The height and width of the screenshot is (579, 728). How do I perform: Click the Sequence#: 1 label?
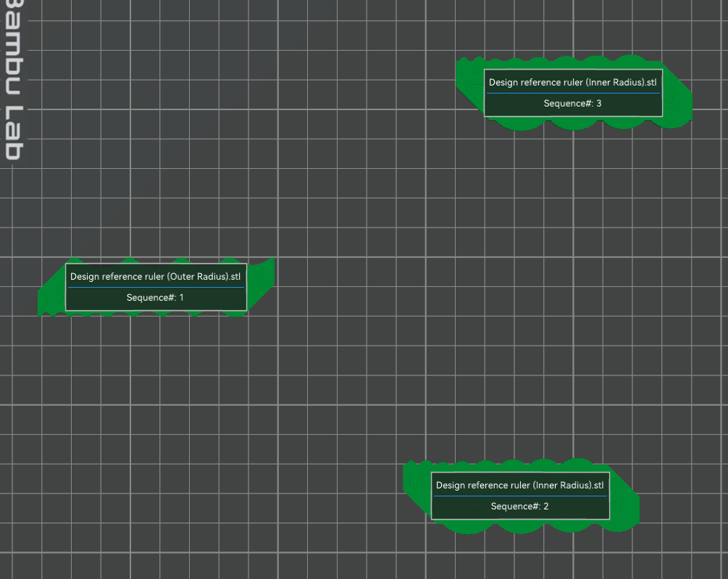(155, 297)
